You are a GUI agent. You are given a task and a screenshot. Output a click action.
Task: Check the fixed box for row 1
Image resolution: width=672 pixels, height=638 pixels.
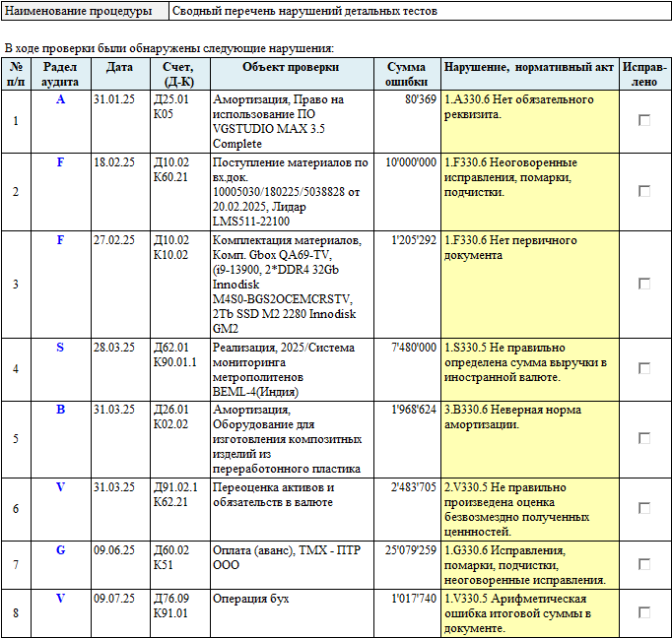644,120
